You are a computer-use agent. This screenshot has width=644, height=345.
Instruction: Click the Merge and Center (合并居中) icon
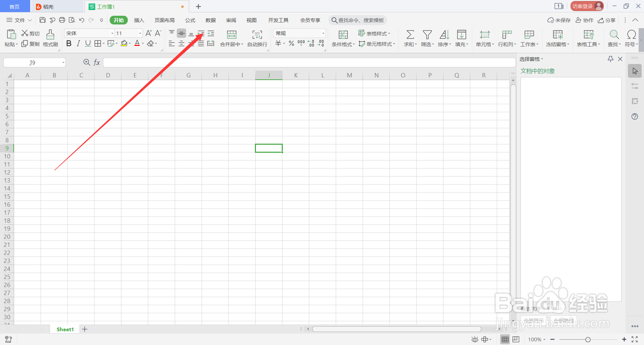(x=232, y=34)
